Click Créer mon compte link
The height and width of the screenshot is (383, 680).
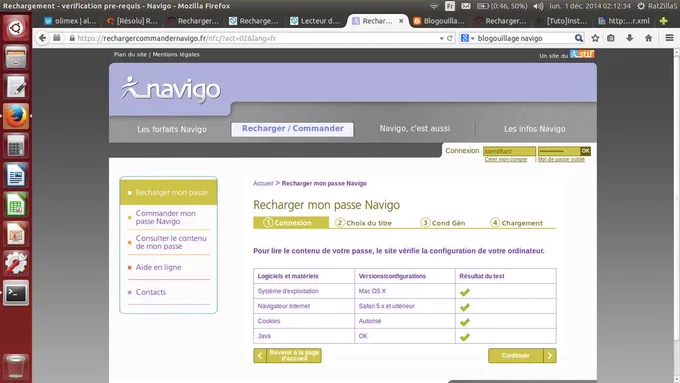pyautogui.click(x=506, y=160)
